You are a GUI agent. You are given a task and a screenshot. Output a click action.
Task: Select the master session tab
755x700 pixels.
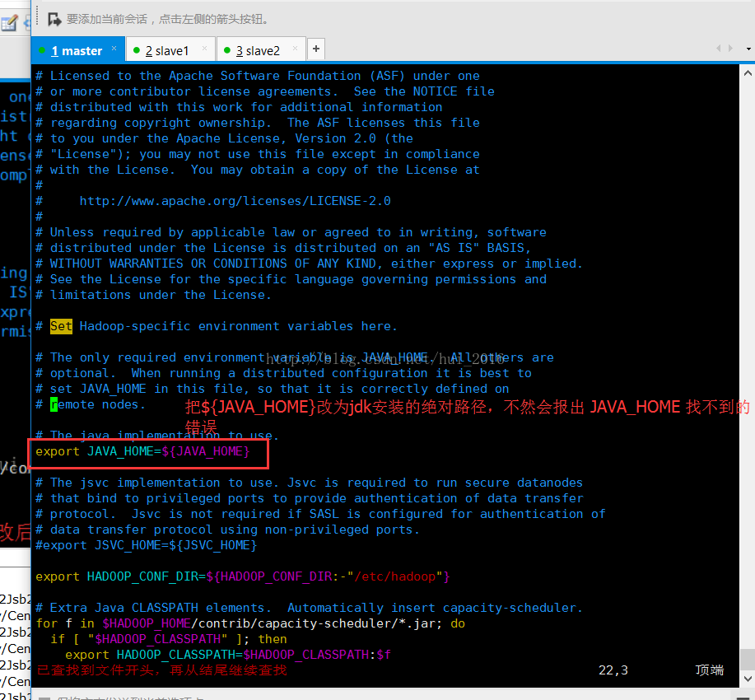pos(77,51)
